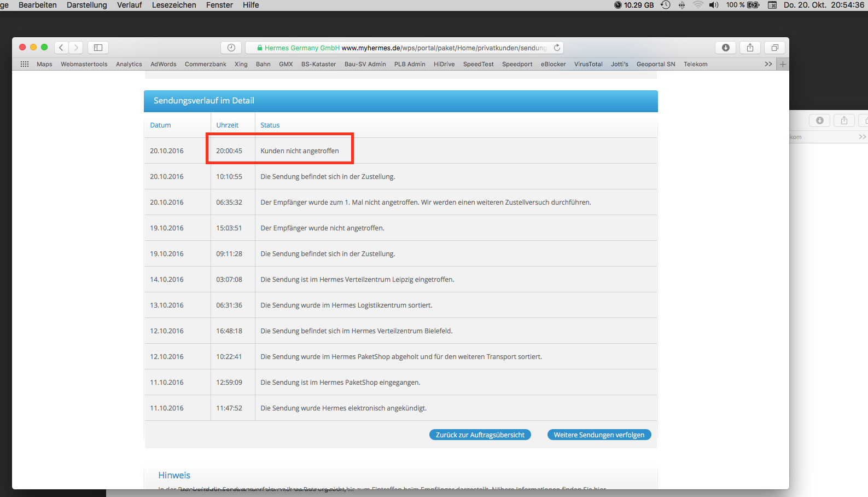868x497 pixels.
Task: Select status mentioning Verteilzentrum Bielefeld
Action: [357, 331]
